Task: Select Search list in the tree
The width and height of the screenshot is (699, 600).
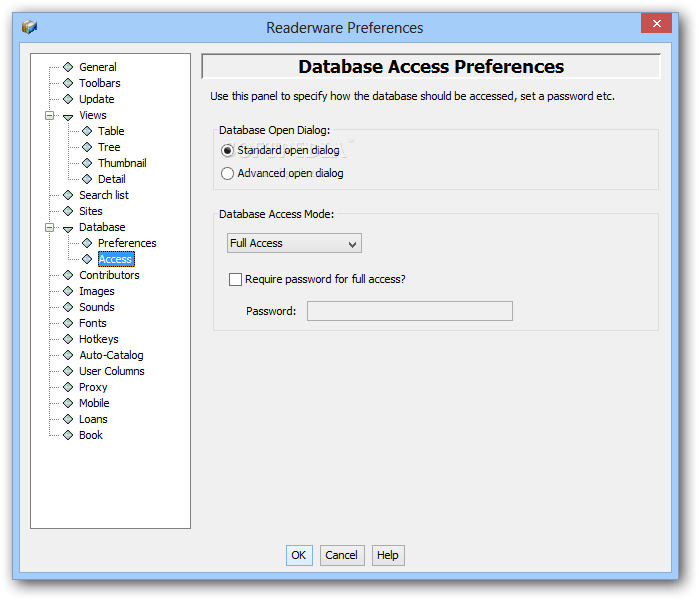Action: [104, 195]
